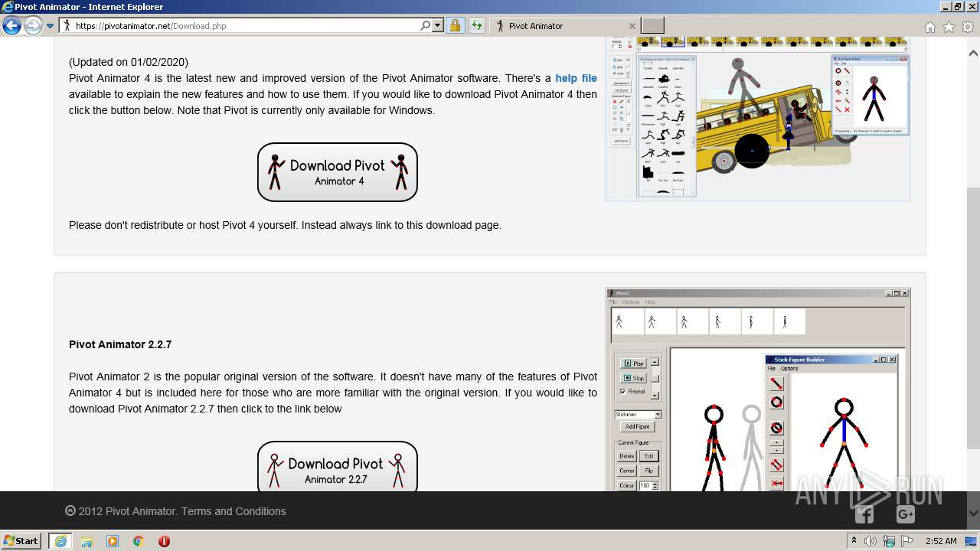Screen dimensions: 980x551
Task: Click the search magnifier in address bar
Action: pyautogui.click(x=426, y=26)
